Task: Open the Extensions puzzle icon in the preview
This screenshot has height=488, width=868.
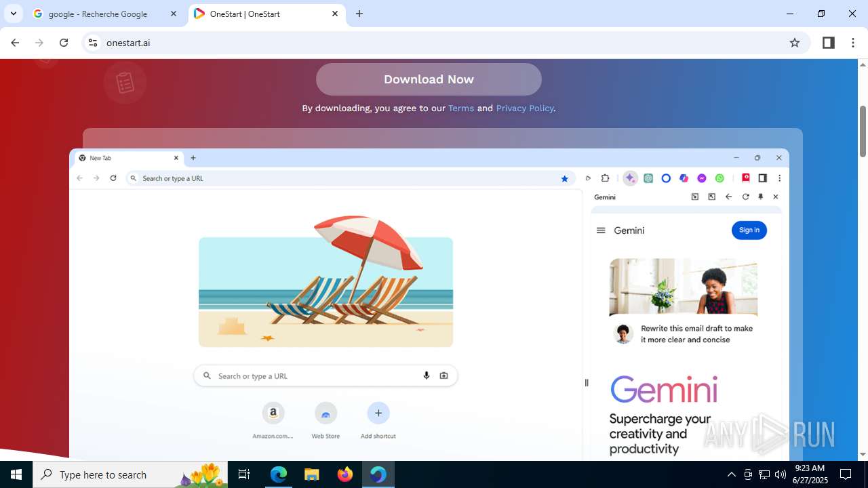Action: (x=606, y=178)
